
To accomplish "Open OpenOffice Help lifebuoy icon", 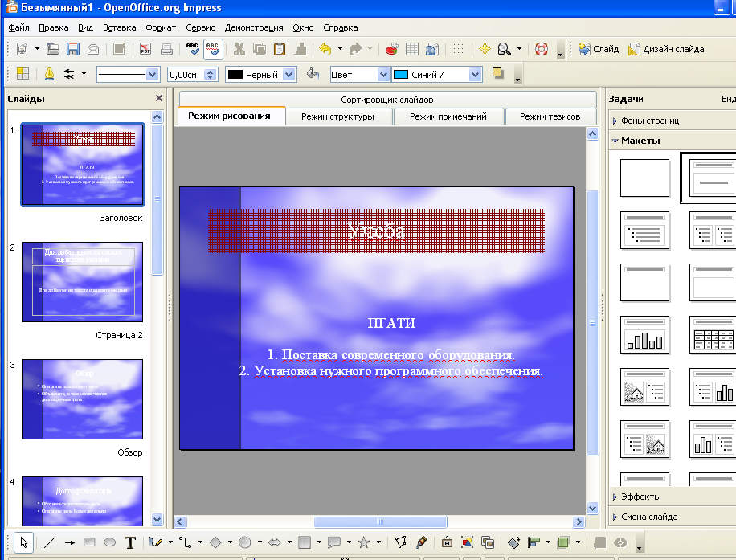I will tap(542, 49).
